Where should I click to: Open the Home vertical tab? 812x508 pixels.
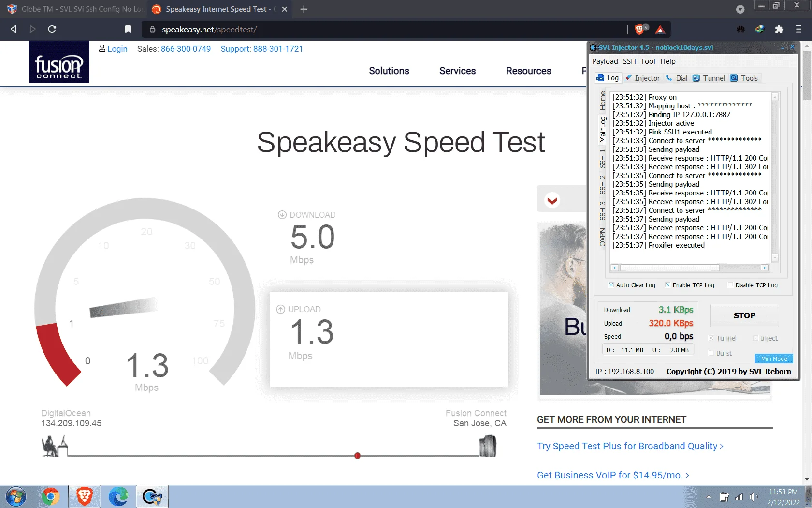[x=602, y=101]
